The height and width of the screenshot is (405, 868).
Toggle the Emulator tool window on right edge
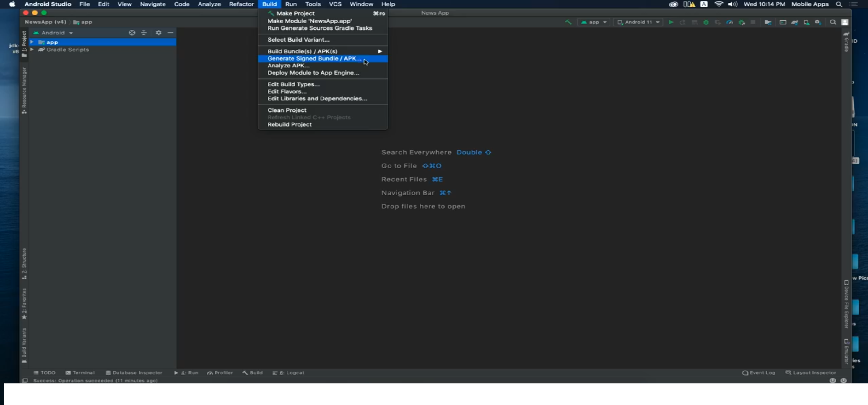point(846,351)
